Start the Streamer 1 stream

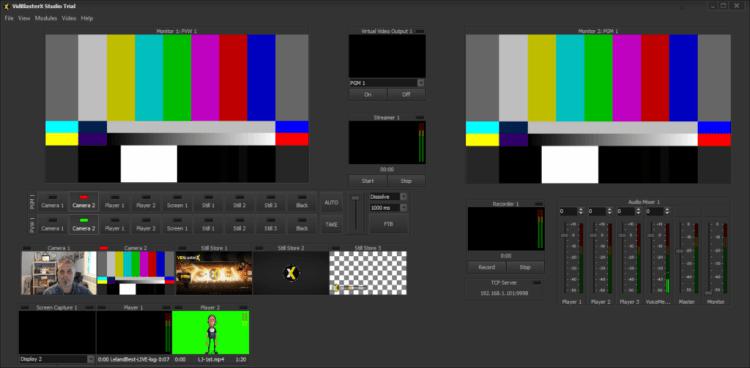pyautogui.click(x=367, y=181)
